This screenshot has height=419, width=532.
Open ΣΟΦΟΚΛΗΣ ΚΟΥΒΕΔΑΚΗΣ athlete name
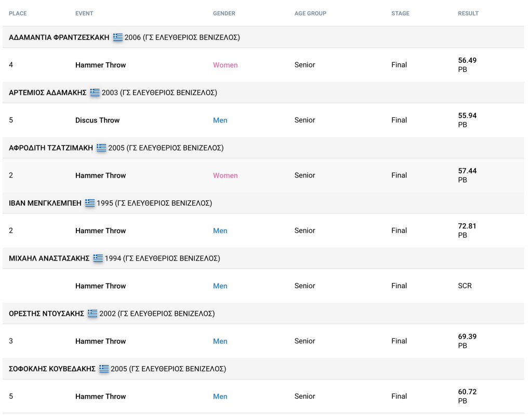coord(52,369)
